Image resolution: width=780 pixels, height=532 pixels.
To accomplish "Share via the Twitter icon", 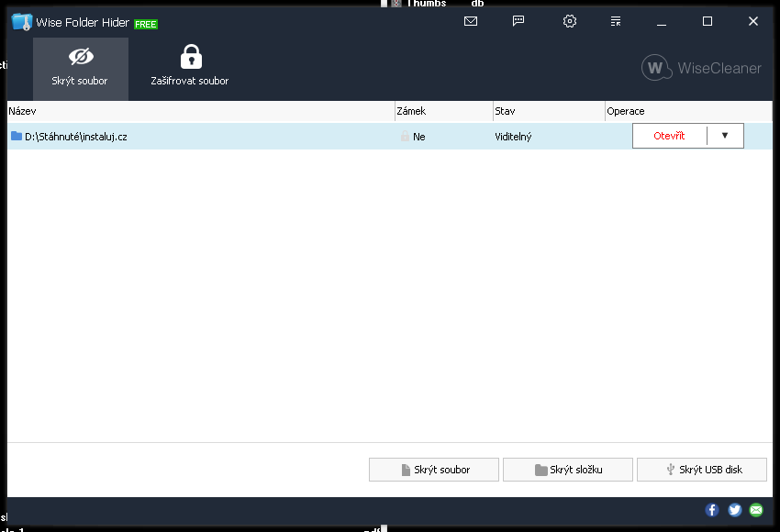I will point(735,510).
